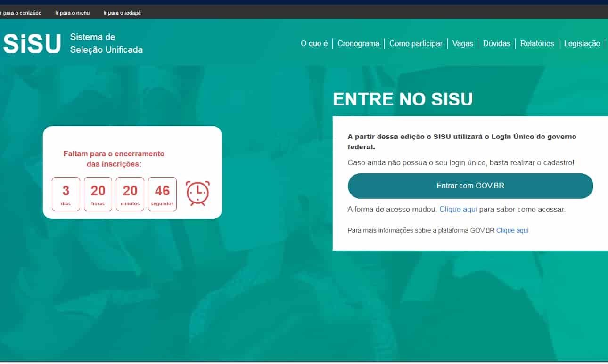Click 'Clique aqui' for GOV.BR platform info
Screen dimensions: 608x364
point(512,230)
